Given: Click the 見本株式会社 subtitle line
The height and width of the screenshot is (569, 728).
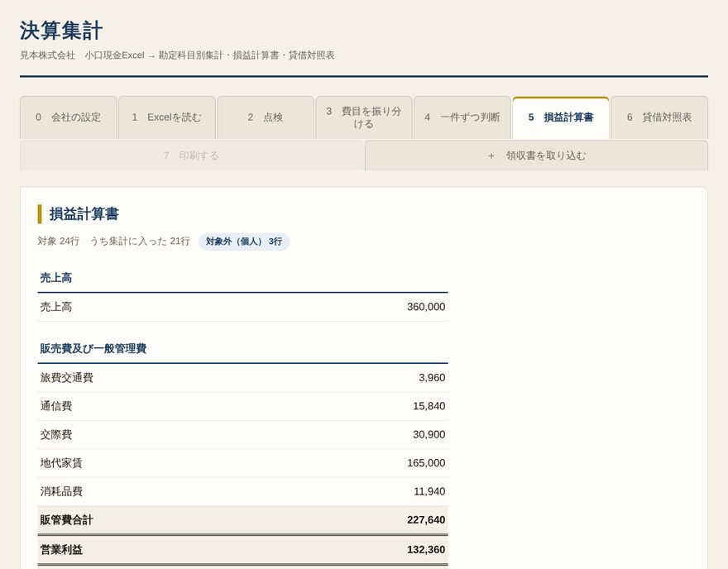Looking at the screenshot, I should [177, 55].
